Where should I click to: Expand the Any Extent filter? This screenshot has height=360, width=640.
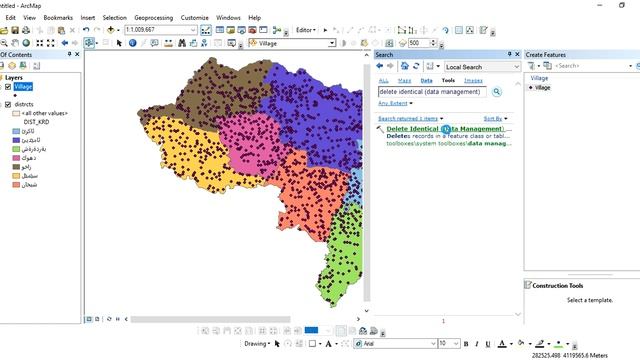(x=395, y=103)
